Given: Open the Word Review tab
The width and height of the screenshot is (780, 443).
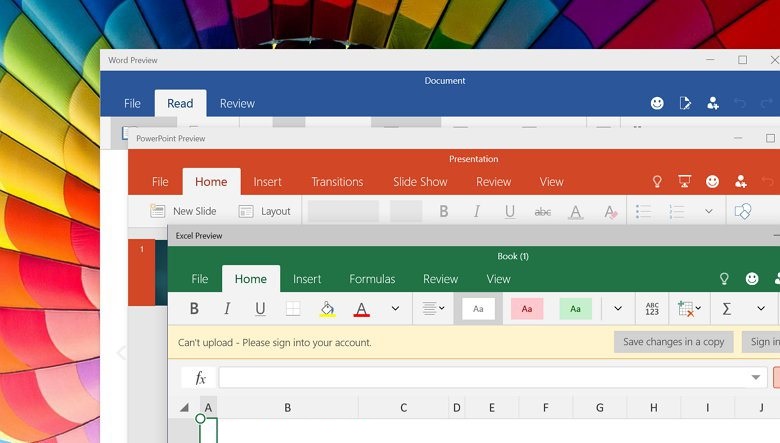Looking at the screenshot, I should pyautogui.click(x=237, y=103).
